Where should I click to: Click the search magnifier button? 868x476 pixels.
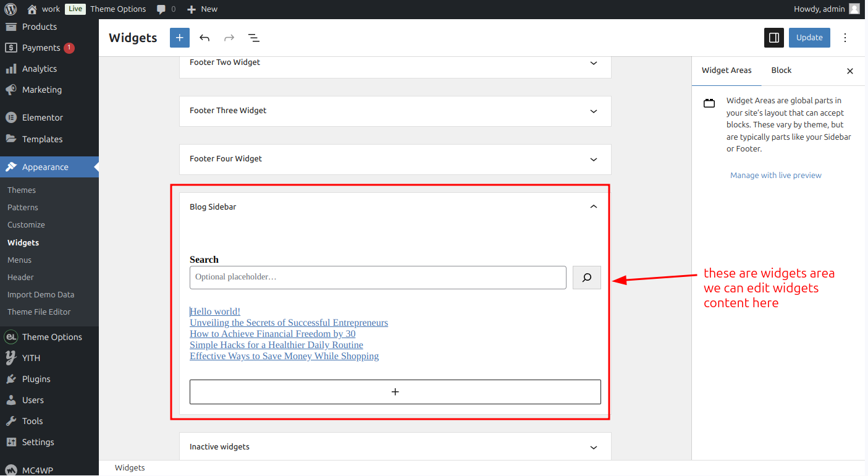587,278
